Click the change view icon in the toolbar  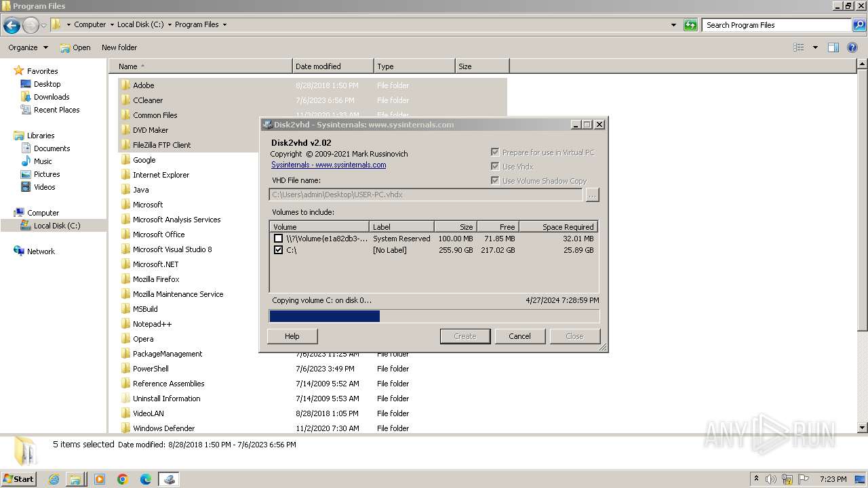(799, 47)
